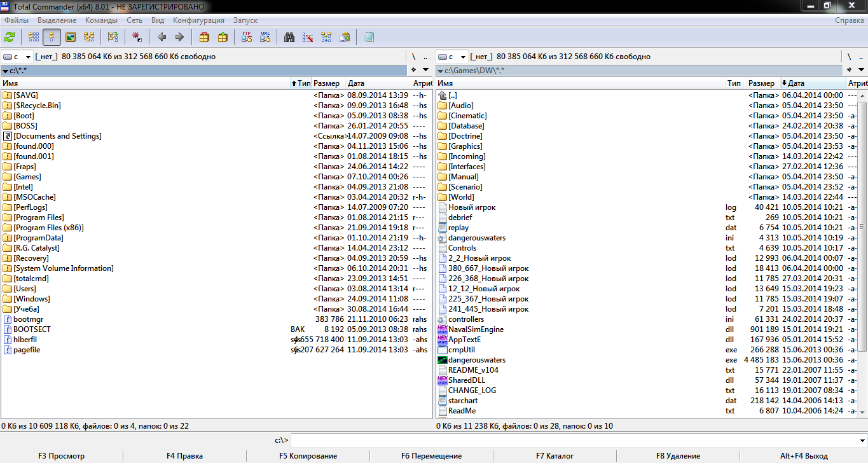The width and height of the screenshot is (868, 463).
Task: Open the Запуск menu
Action: click(x=245, y=20)
